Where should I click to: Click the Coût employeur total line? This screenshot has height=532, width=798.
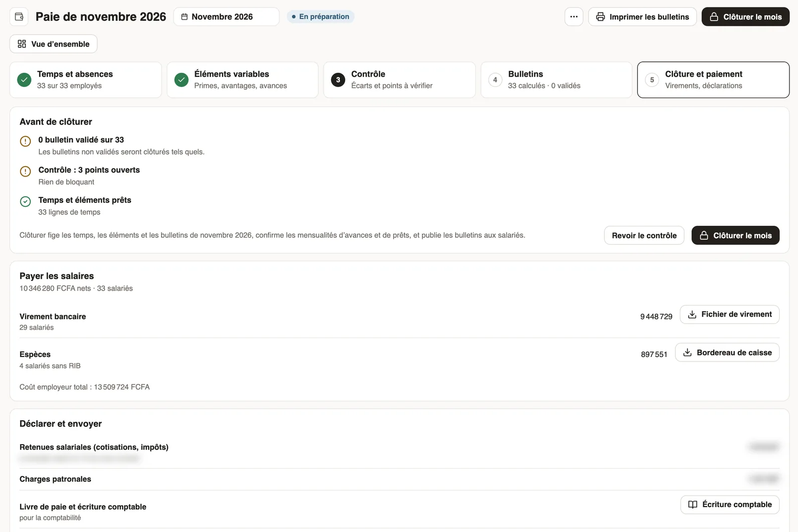[85, 387]
